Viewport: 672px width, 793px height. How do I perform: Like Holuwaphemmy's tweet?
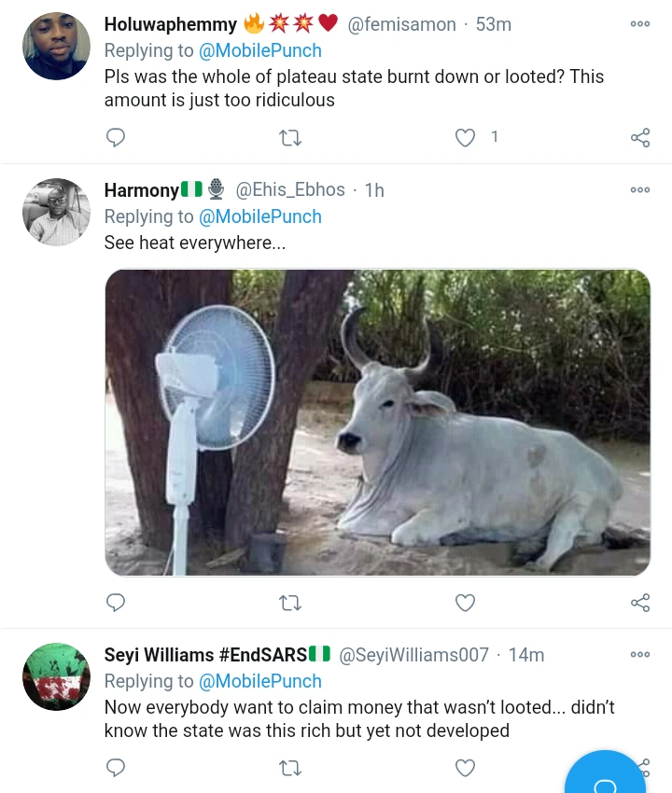[465, 138]
